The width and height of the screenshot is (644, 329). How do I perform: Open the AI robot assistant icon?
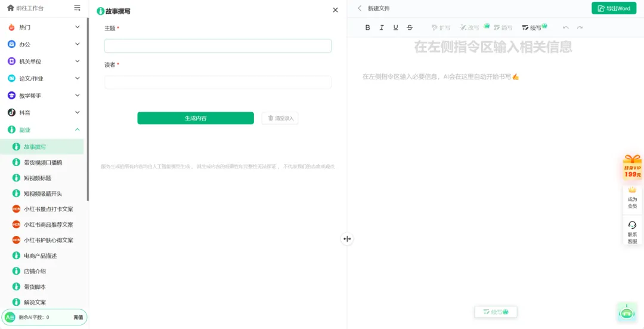[x=626, y=312]
